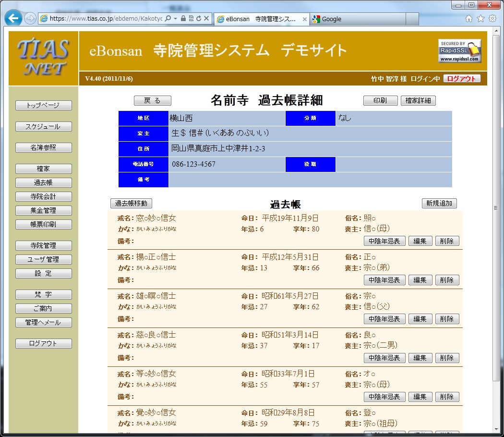Screen dimensions: 504x437
Task: Delete the 雄○瞑○信士 record
Action: (x=447, y=319)
